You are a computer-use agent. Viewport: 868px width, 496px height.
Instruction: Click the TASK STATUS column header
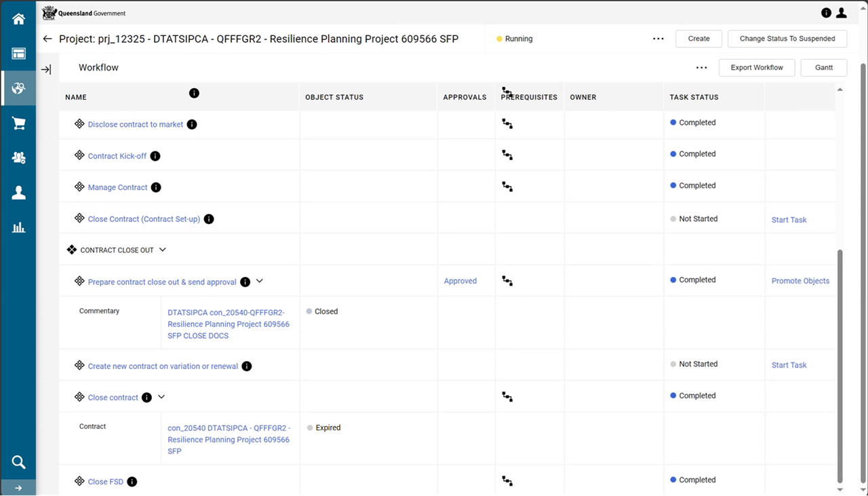(x=694, y=97)
